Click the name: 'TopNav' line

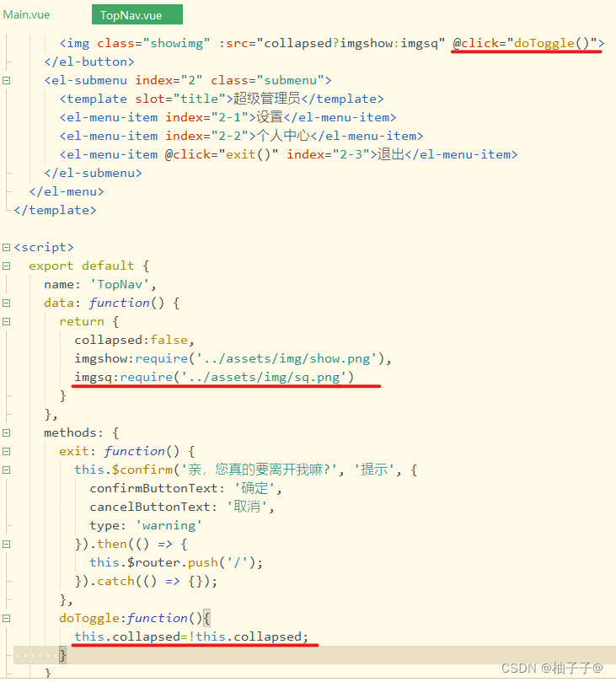100,284
